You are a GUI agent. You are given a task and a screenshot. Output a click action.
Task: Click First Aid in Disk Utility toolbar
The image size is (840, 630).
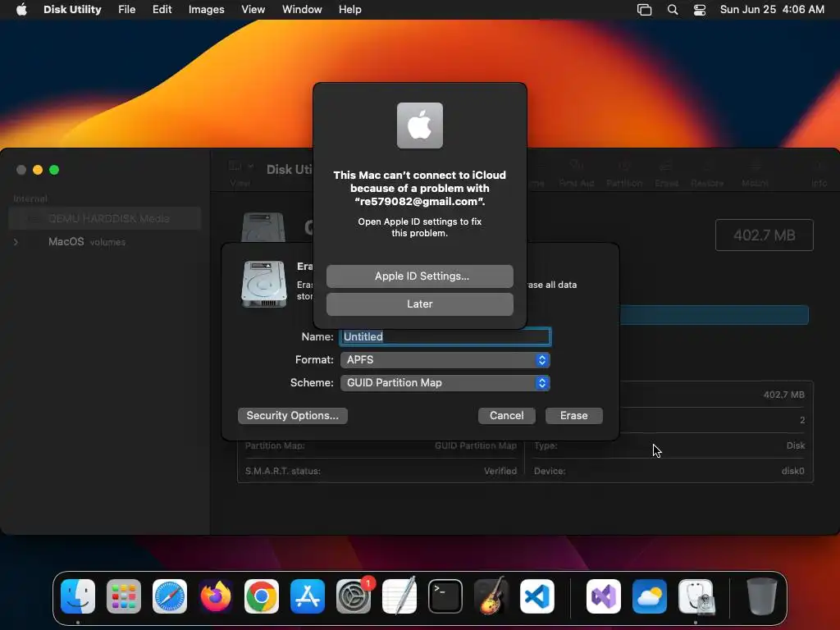point(577,174)
